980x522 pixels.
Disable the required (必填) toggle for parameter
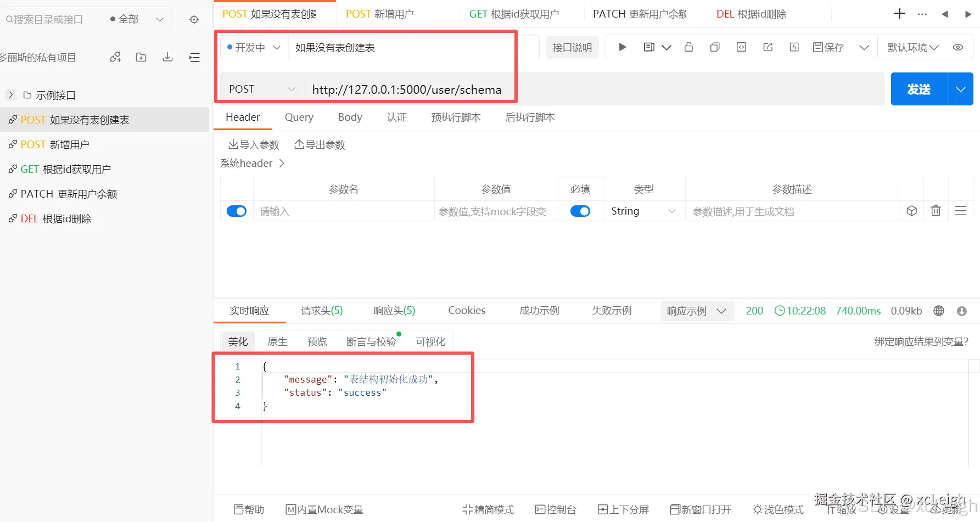pos(580,211)
